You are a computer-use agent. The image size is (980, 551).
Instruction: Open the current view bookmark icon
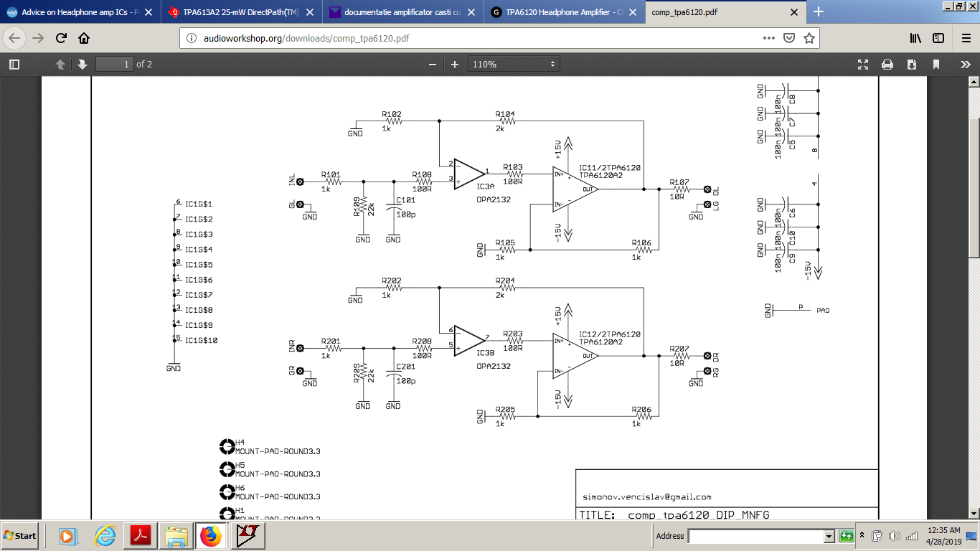tap(936, 64)
